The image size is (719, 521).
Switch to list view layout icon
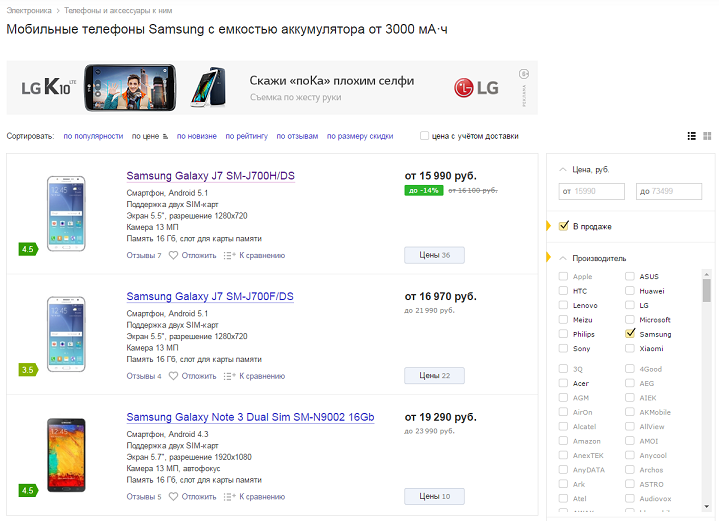tap(691, 136)
